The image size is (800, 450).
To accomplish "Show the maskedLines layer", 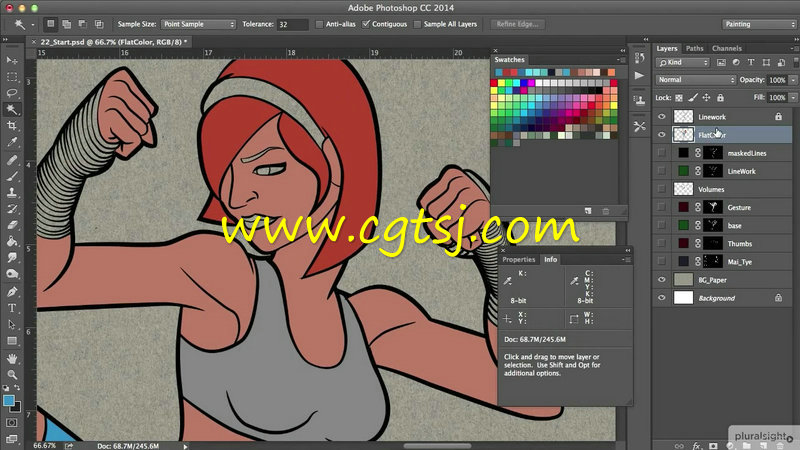I will (662, 153).
